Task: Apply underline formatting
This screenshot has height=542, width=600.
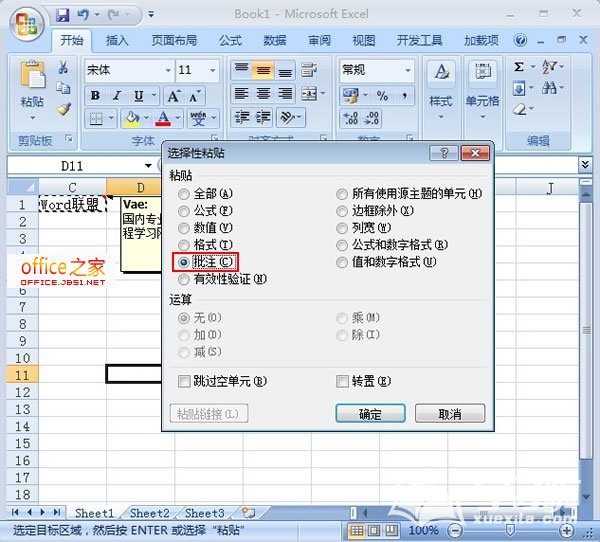Action: 139,95
